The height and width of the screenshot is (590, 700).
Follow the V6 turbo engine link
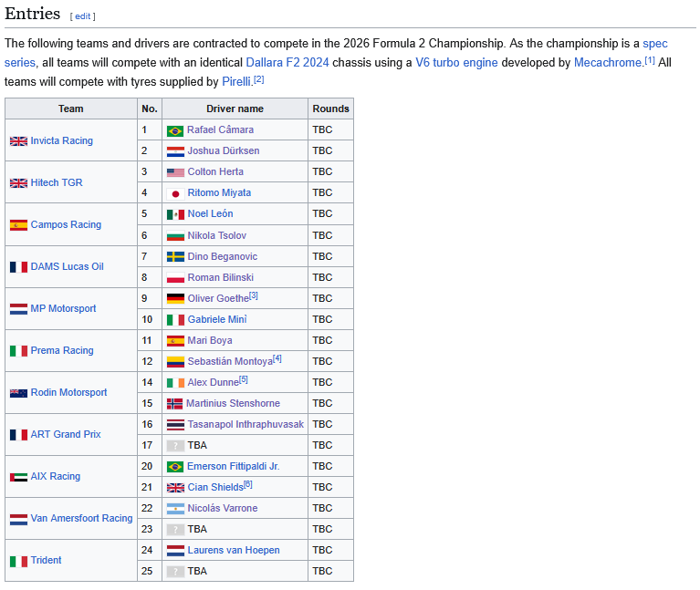(x=456, y=62)
